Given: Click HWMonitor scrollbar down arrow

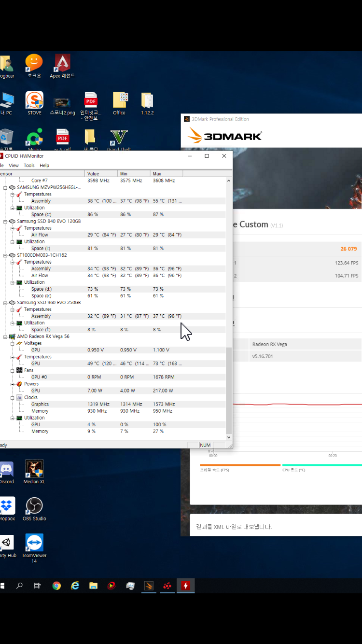Looking at the screenshot, I should (x=229, y=437).
